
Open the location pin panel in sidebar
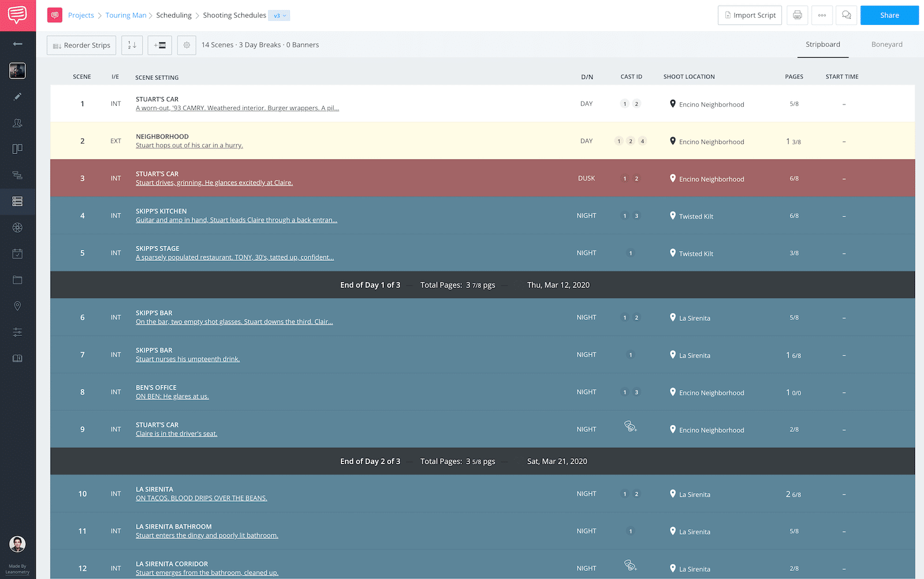coord(17,306)
